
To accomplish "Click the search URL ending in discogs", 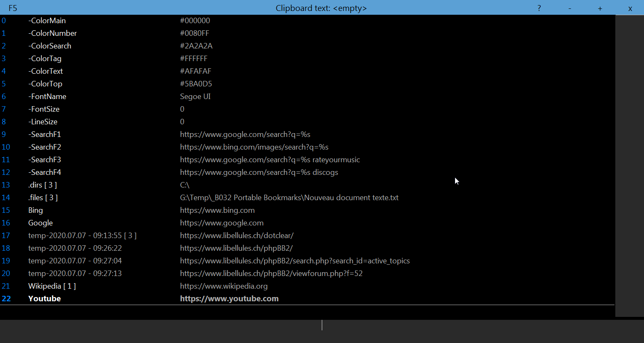I will pyautogui.click(x=259, y=172).
